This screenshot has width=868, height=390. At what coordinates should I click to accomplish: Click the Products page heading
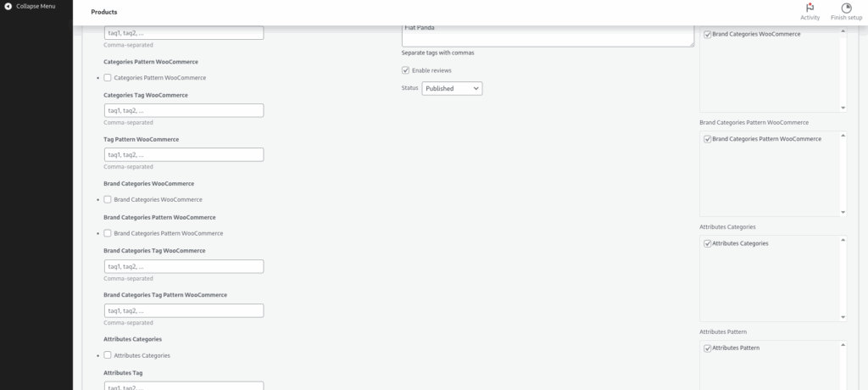(x=104, y=12)
